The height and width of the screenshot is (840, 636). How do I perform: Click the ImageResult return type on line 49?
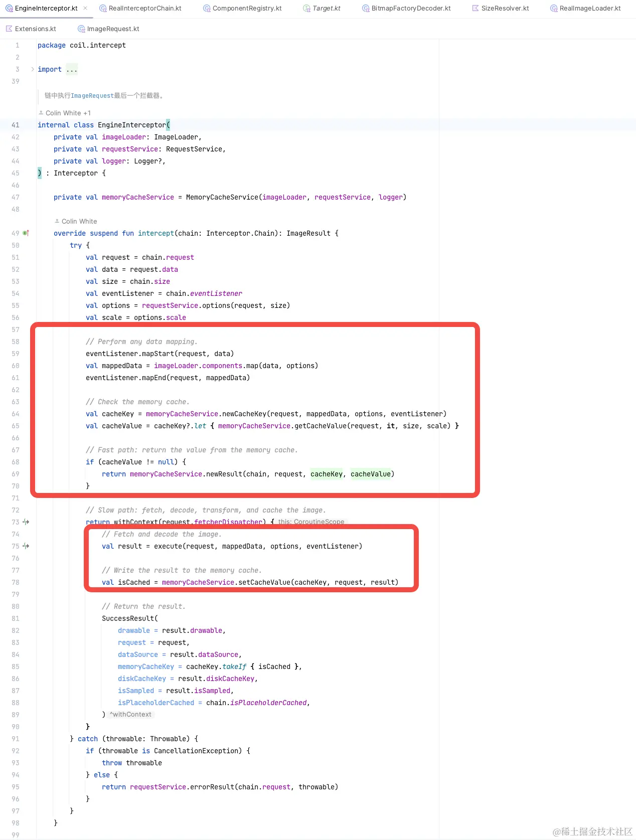coord(308,233)
